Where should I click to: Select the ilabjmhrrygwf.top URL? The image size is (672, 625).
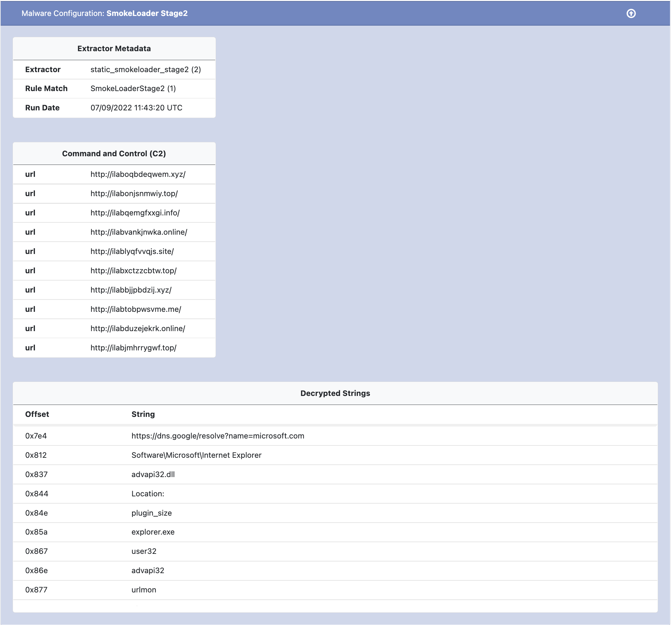[133, 348]
